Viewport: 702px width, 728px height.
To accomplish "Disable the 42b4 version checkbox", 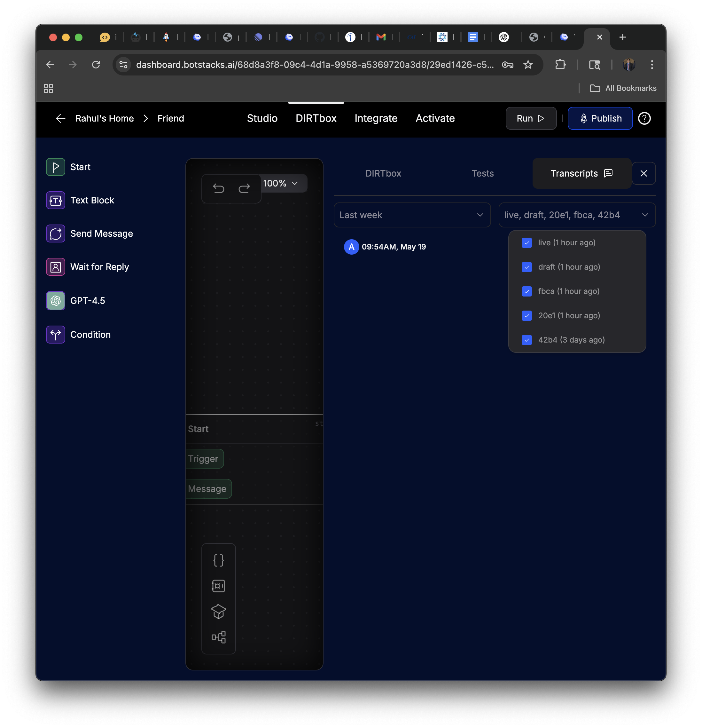I will coord(526,340).
